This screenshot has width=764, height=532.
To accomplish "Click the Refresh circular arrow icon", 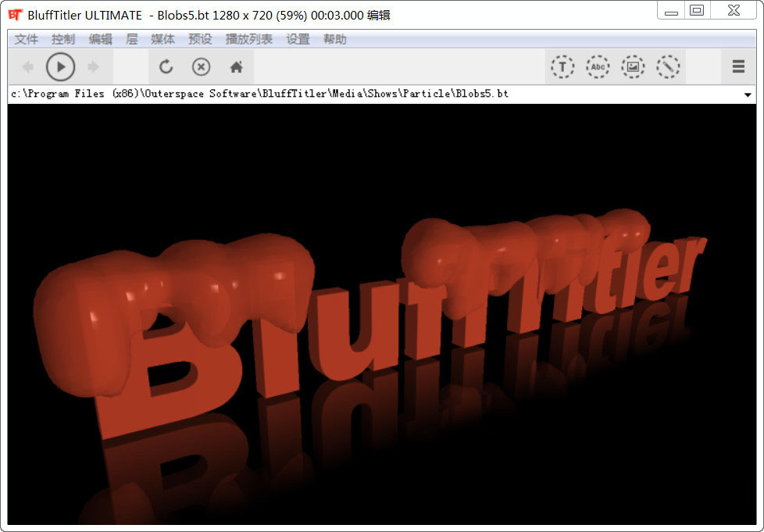I will 166,66.
